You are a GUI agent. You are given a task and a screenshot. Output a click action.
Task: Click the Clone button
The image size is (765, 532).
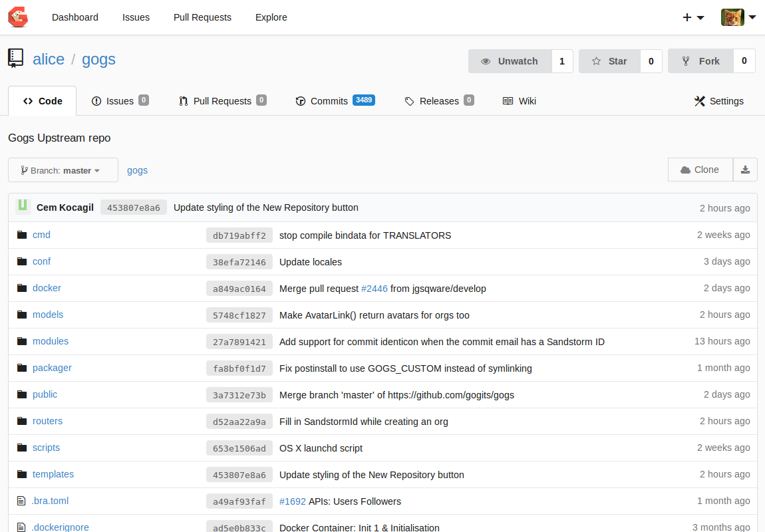(x=700, y=170)
